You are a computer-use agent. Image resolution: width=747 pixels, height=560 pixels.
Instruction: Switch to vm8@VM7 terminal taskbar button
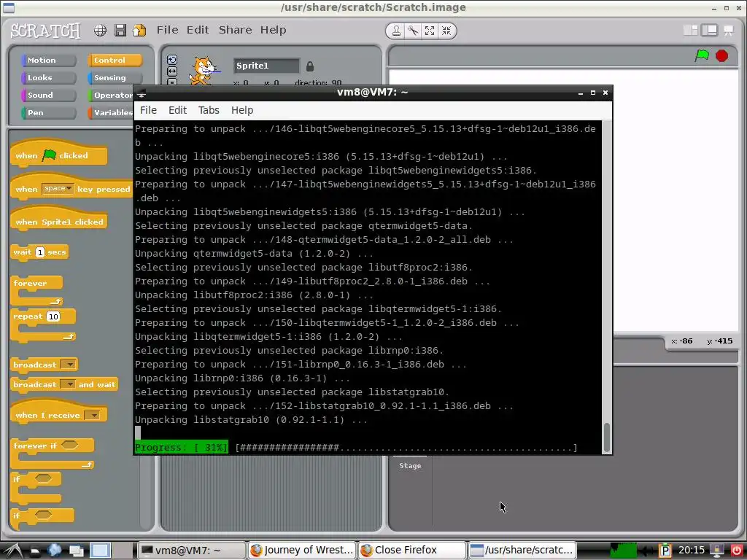[192, 551]
